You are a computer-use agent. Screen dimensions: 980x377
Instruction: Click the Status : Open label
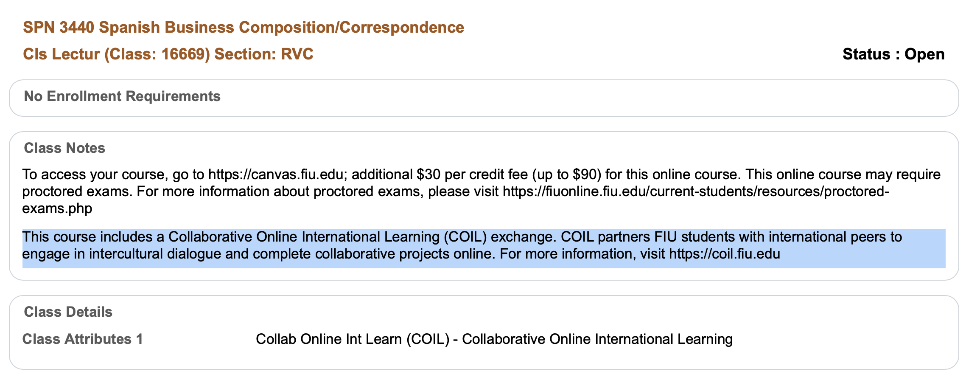(x=893, y=54)
